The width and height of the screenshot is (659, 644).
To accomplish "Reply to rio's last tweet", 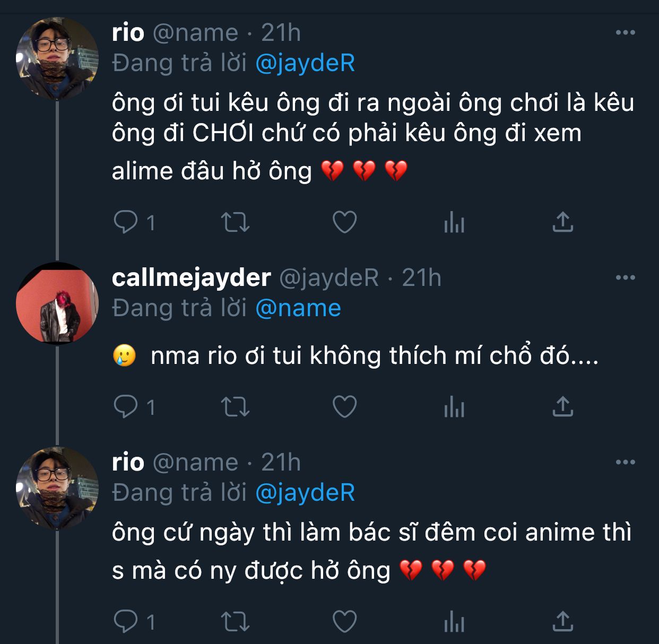I will point(126,621).
